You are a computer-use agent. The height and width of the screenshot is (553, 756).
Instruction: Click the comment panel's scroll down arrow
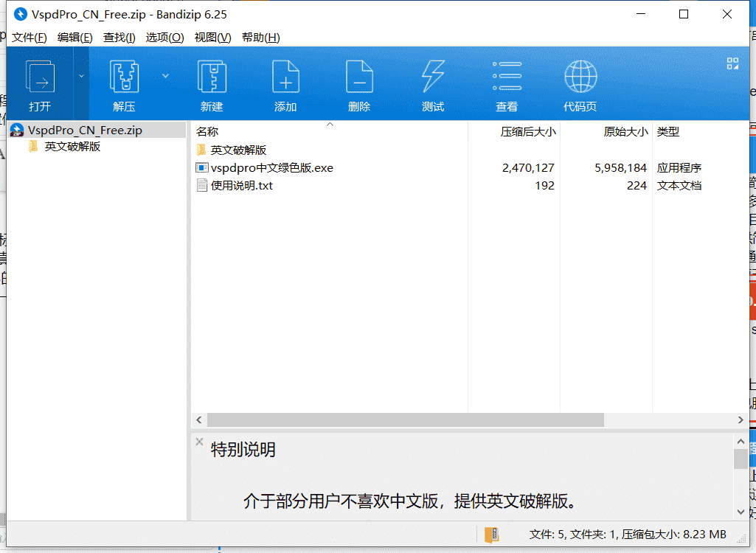[741, 512]
